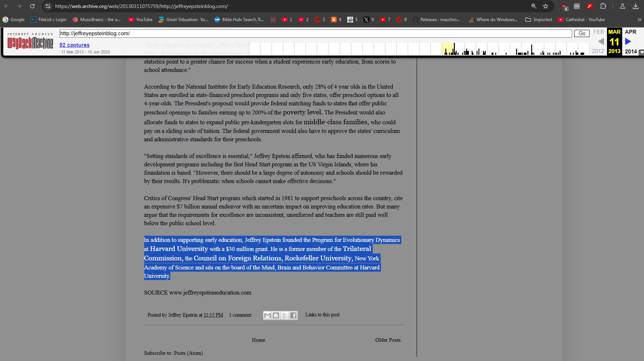Click the Netflix N bookmark icon
Viewport: 644px width, 361px height.
click(273, 20)
